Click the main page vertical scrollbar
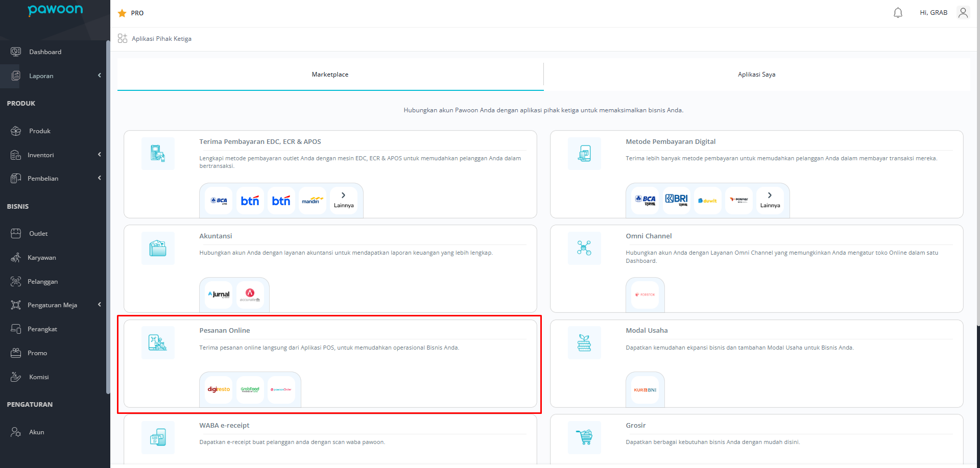Viewport: 980px width, 468px height. (x=978, y=163)
